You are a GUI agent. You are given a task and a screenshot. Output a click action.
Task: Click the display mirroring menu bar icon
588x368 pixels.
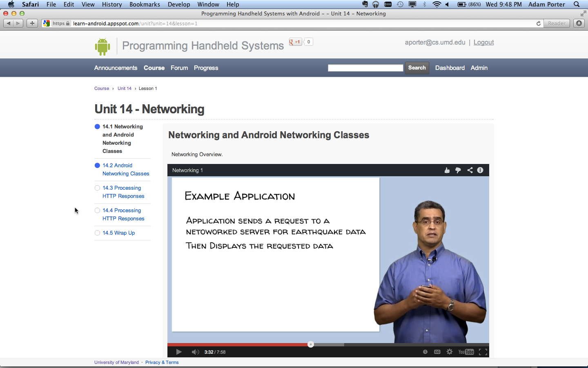pyautogui.click(x=412, y=4)
